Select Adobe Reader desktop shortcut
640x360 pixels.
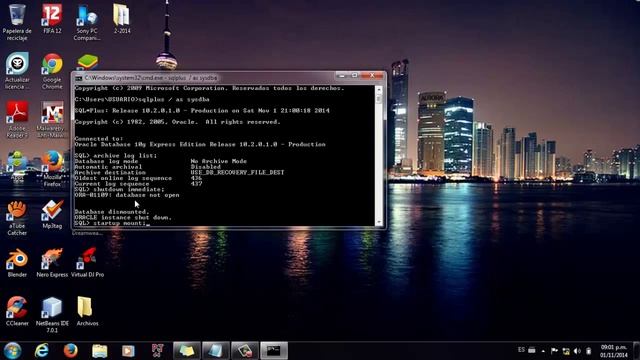coord(17,119)
